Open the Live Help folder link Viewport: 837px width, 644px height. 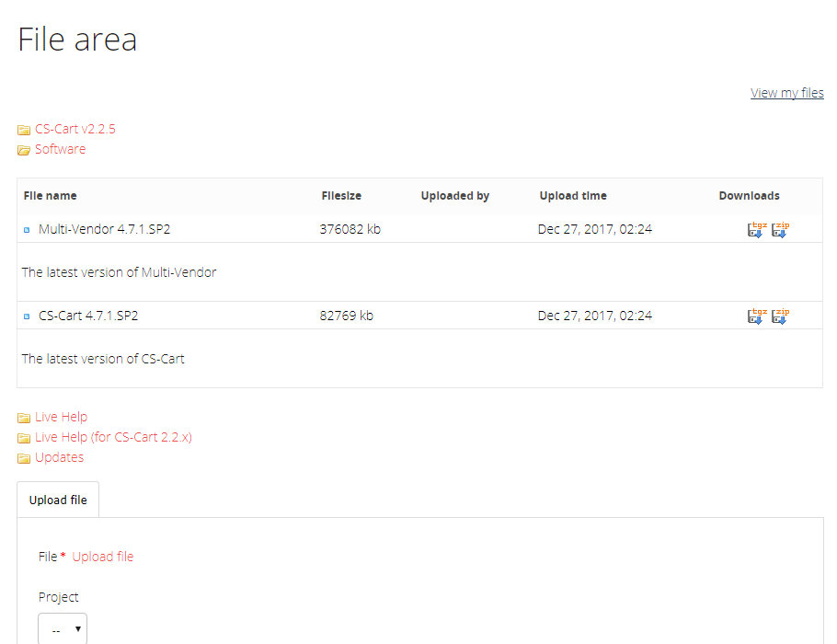[62, 417]
